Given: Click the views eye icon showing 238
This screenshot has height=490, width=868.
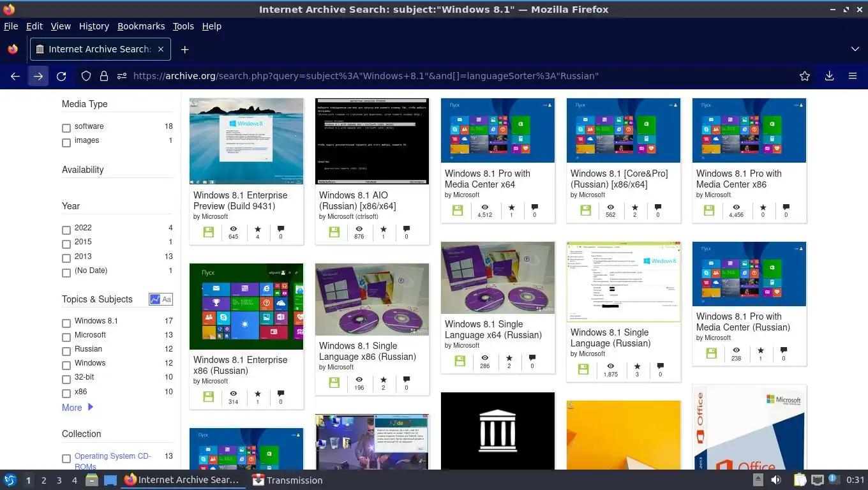Looking at the screenshot, I should [x=736, y=350].
